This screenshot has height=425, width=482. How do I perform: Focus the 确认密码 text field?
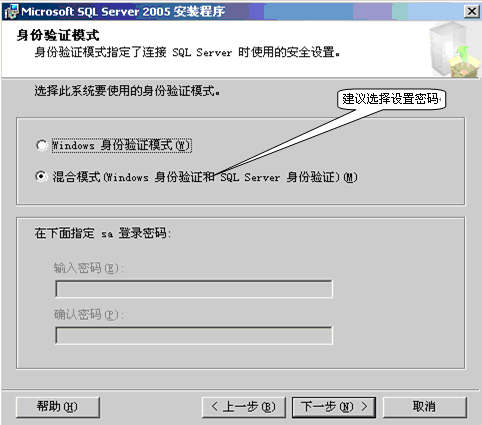coord(194,335)
